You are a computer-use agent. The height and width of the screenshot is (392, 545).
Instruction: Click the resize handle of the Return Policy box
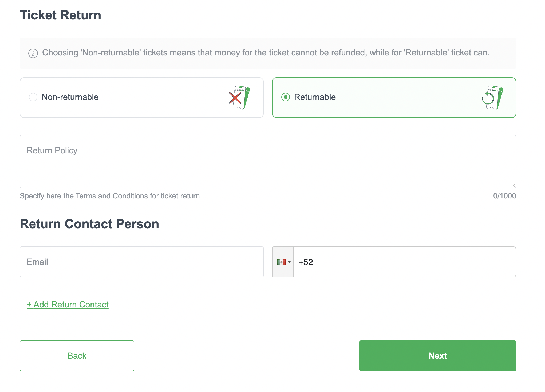514,185
